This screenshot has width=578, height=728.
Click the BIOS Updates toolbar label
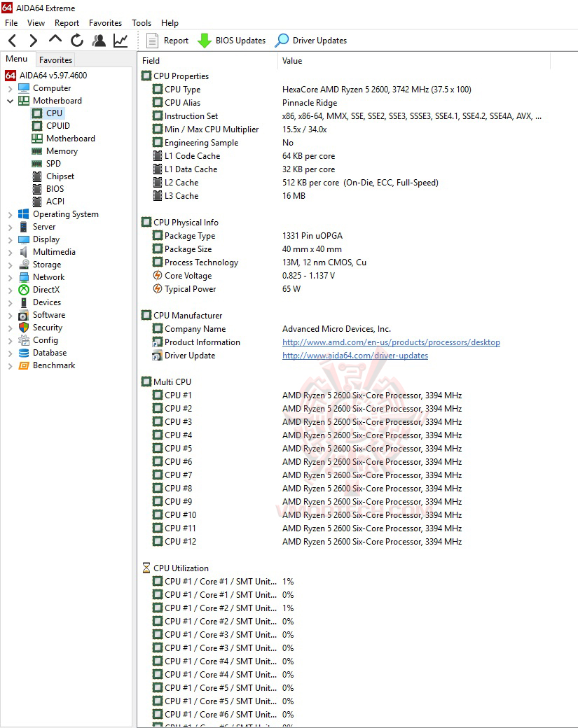click(x=241, y=41)
